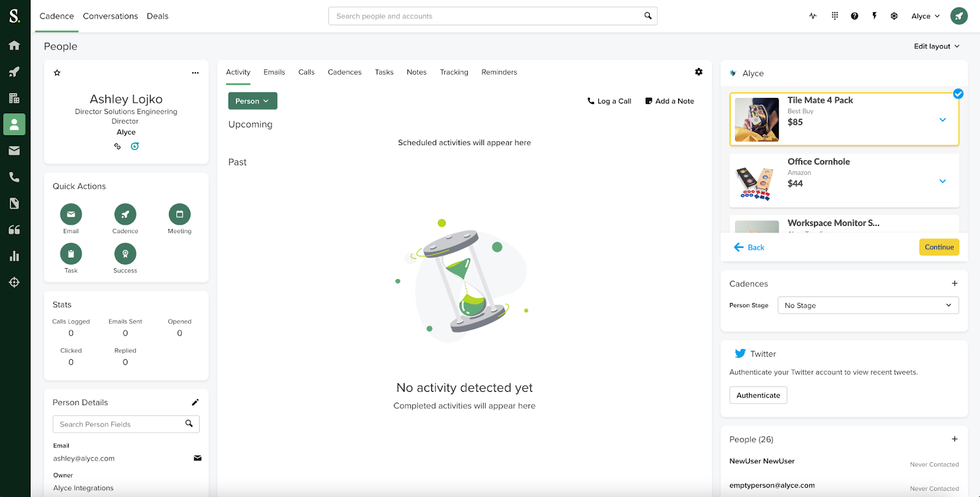980x497 pixels.
Task: Switch to the Calls tab
Action: point(306,72)
